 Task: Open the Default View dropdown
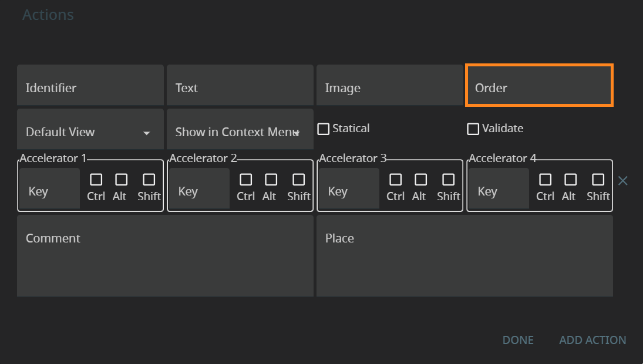pyautogui.click(x=90, y=132)
